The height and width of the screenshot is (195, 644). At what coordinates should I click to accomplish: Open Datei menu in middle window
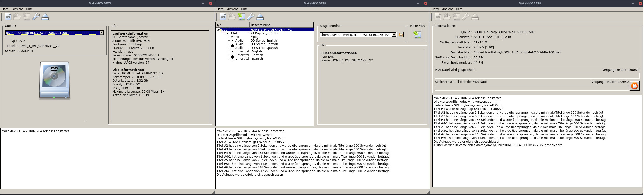click(220, 9)
